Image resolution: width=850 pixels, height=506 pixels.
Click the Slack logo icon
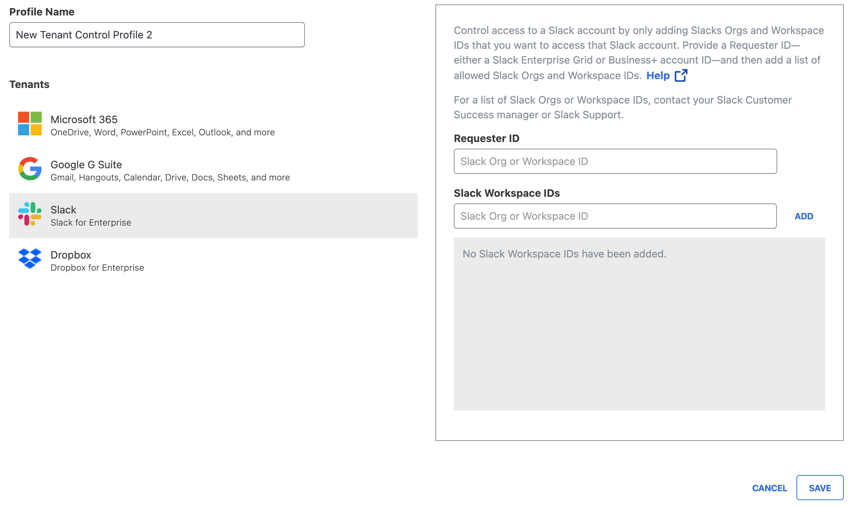point(30,214)
